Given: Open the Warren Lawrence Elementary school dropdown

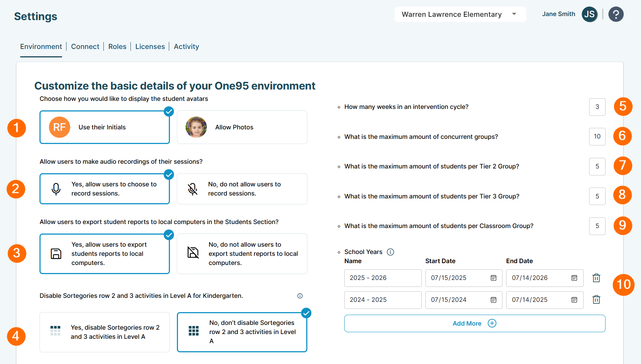Looking at the screenshot, I should (x=460, y=14).
